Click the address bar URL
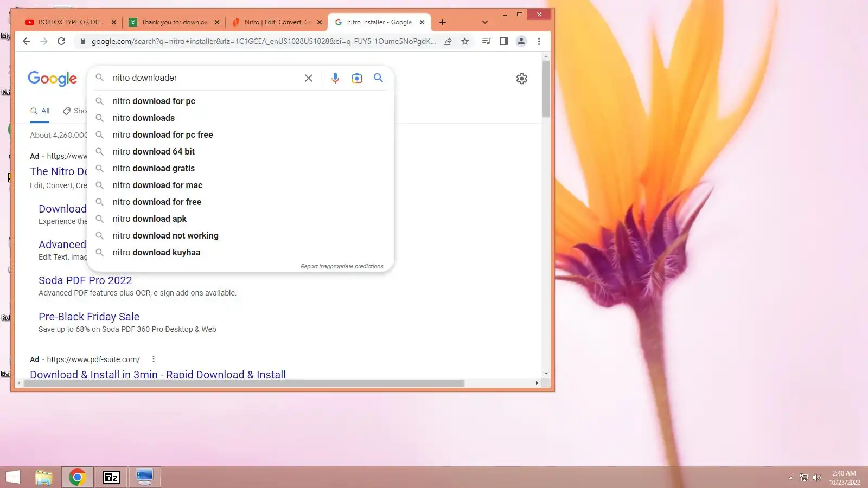The width and height of the screenshot is (868, 488). [x=264, y=41]
